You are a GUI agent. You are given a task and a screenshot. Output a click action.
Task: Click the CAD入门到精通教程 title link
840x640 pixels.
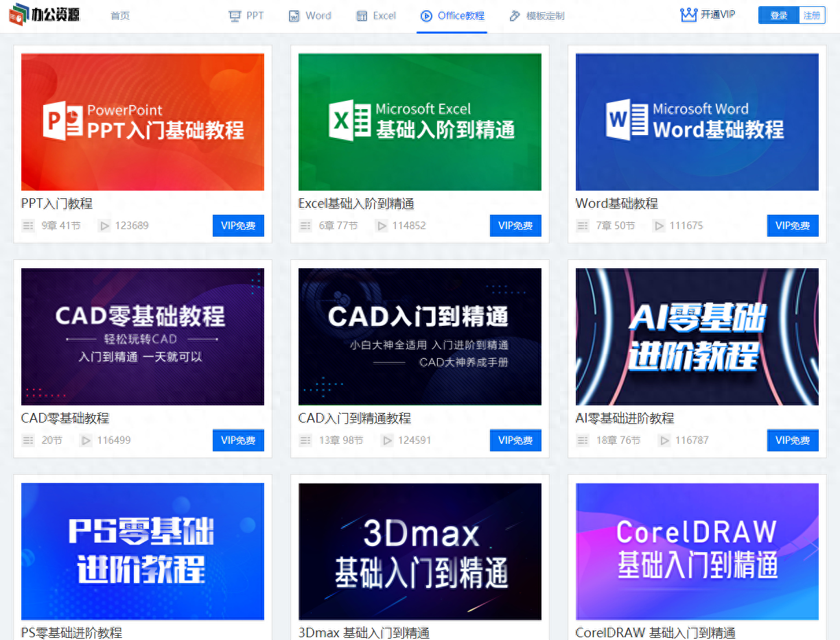point(355,418)
